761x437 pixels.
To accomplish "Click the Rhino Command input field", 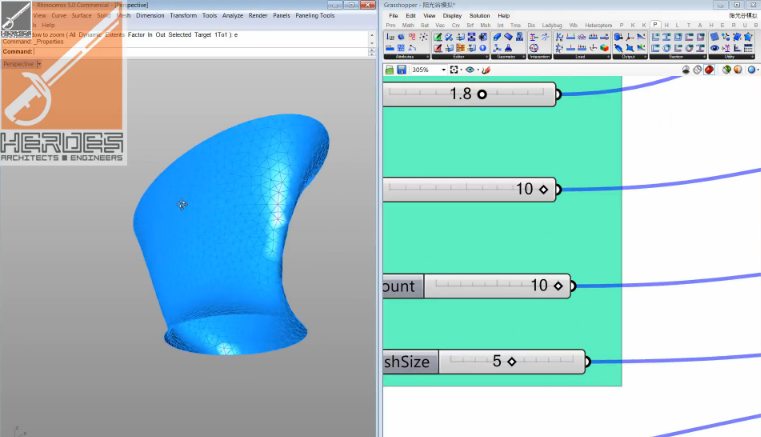I will point(200,51).
